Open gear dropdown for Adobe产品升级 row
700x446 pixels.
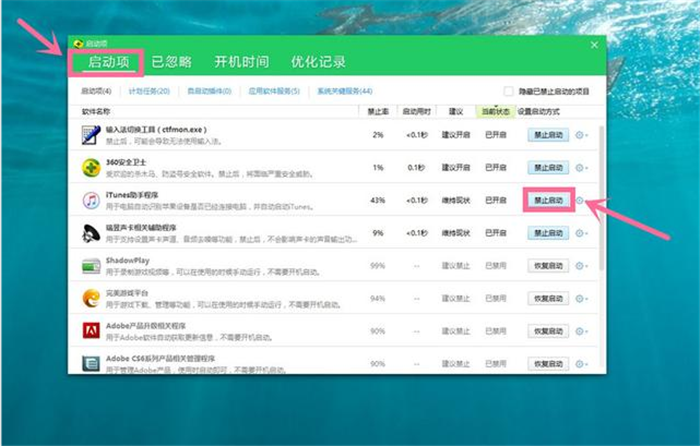click(581, 331)
